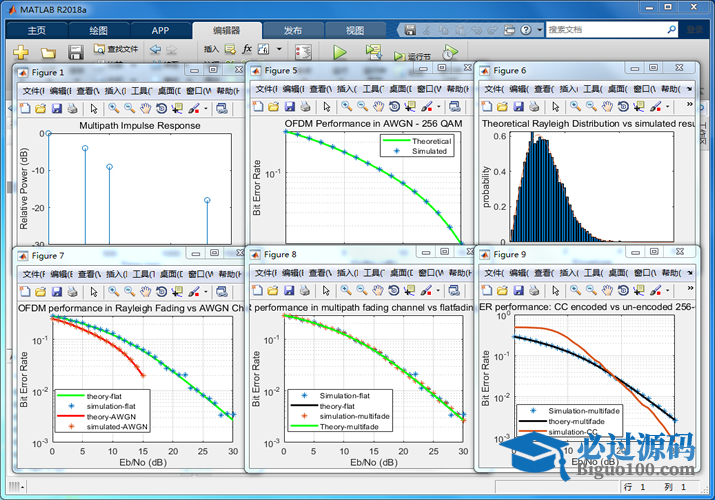Open Figure 6 插入 (Insert) menu
The image size is (715, 500).
(568, 89)
